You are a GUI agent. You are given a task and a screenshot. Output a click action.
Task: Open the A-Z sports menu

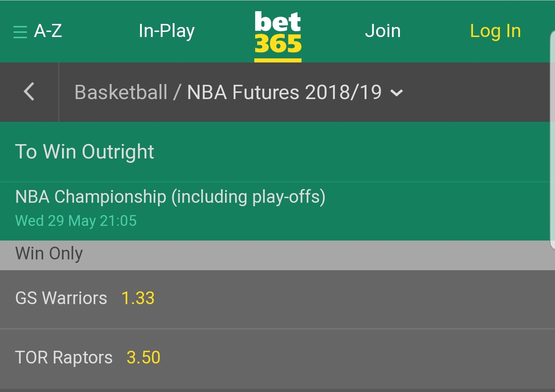pyautogui.click(x=48, y=31)
